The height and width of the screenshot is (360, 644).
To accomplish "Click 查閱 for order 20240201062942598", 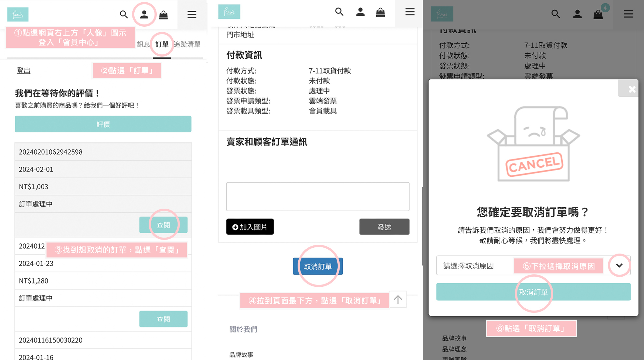I will pos(163,225).
